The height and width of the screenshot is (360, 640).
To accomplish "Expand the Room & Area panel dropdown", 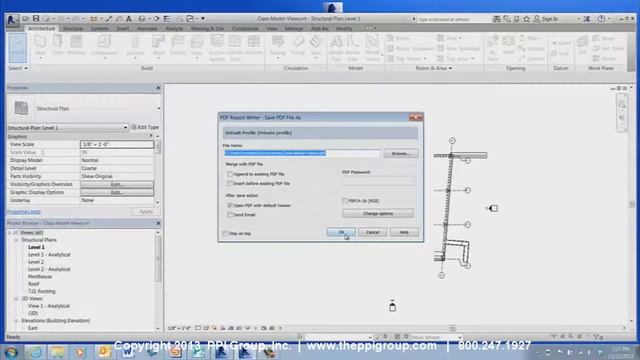I will tap(433, 68).
